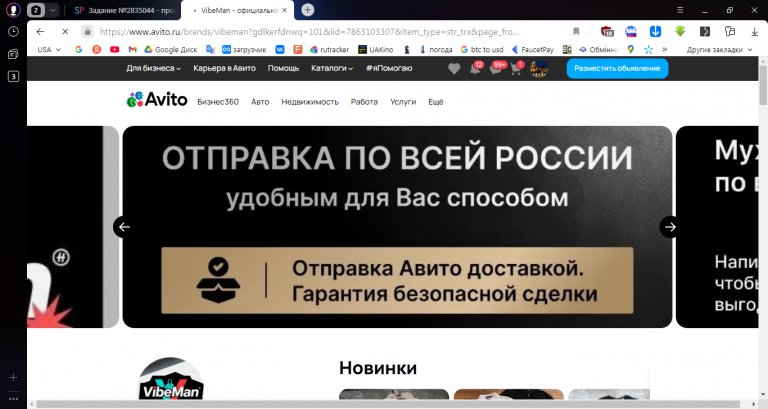Click Разместить объявление button

point(617,69)
